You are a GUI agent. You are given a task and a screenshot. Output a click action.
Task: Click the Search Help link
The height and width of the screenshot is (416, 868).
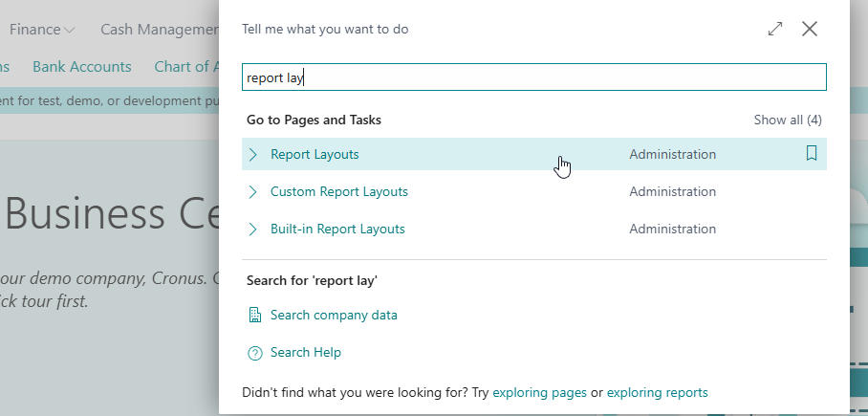306,352
